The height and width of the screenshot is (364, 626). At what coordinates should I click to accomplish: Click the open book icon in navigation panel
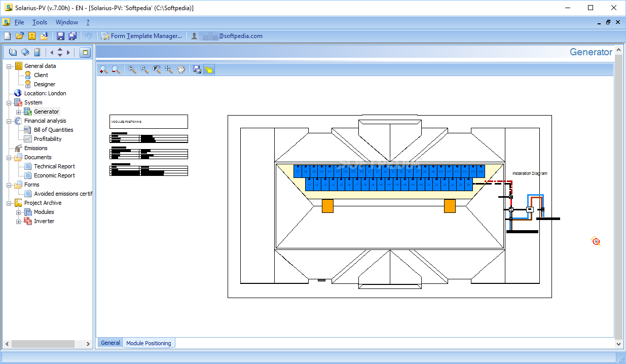pos(13,52)
